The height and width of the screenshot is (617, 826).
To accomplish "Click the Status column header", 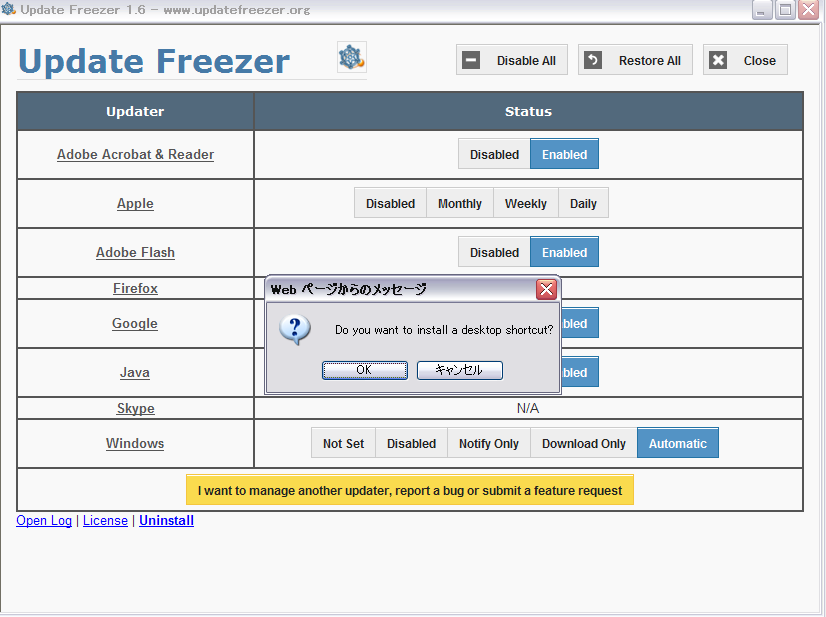I will click(528, 111).
